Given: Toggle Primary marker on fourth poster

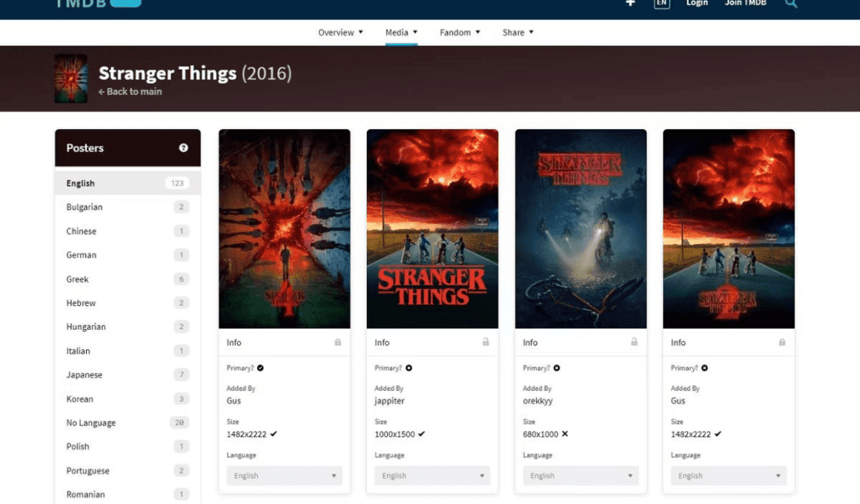Looking at the screenshot, I should pos(705,368).
